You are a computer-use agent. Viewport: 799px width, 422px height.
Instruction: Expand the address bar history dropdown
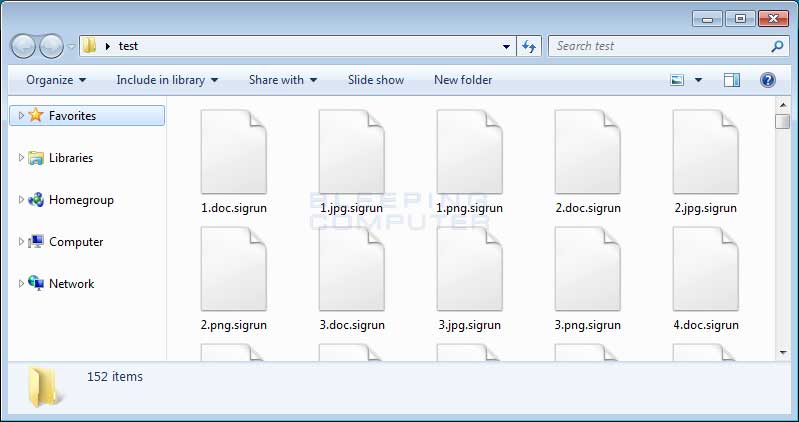point(506,46)
